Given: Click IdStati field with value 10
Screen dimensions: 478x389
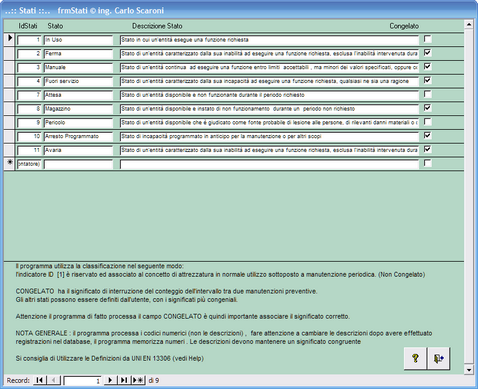Looking at the screenshot, I should point(29,136).
